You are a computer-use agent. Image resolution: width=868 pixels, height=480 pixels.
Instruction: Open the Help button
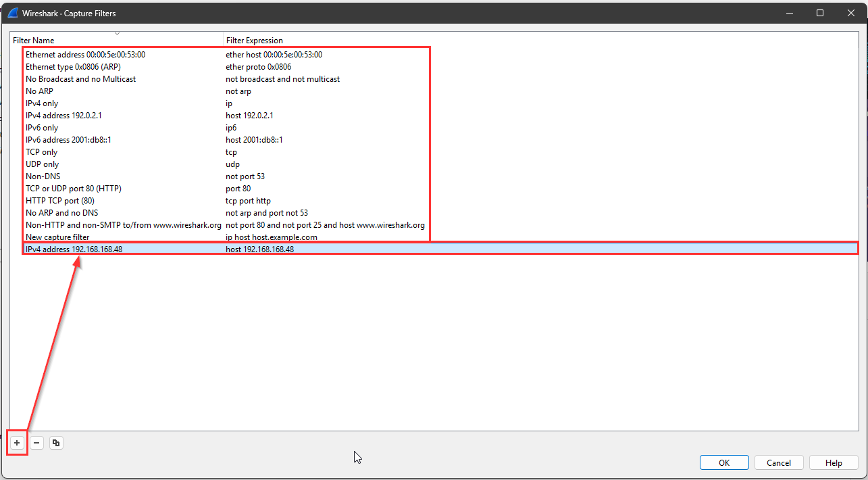point(834,463)
